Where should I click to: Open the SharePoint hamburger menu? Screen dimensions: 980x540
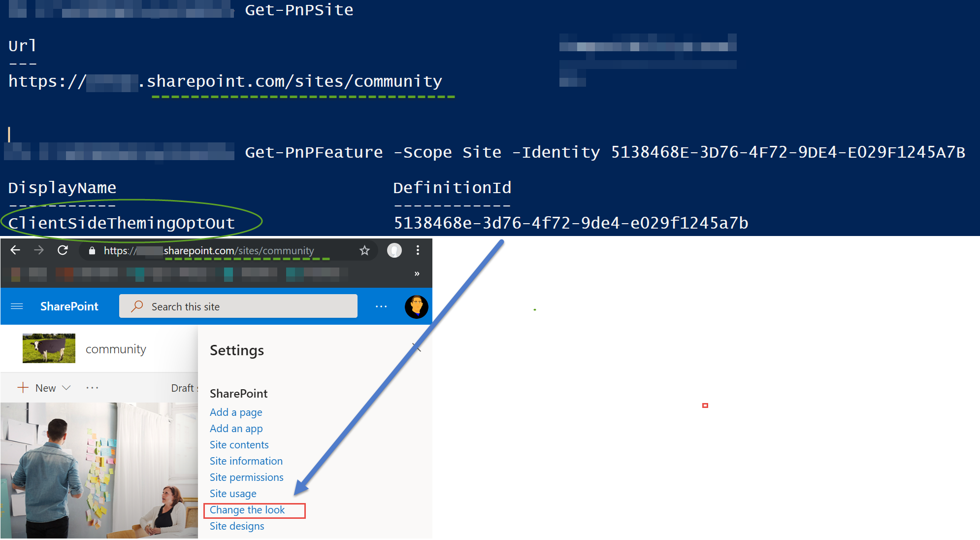17,306
